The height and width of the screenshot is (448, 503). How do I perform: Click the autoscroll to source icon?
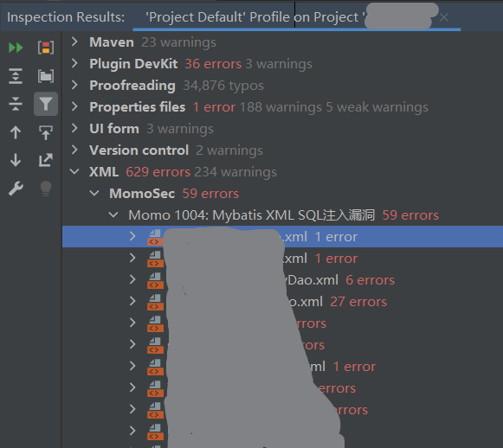point(46,132)
